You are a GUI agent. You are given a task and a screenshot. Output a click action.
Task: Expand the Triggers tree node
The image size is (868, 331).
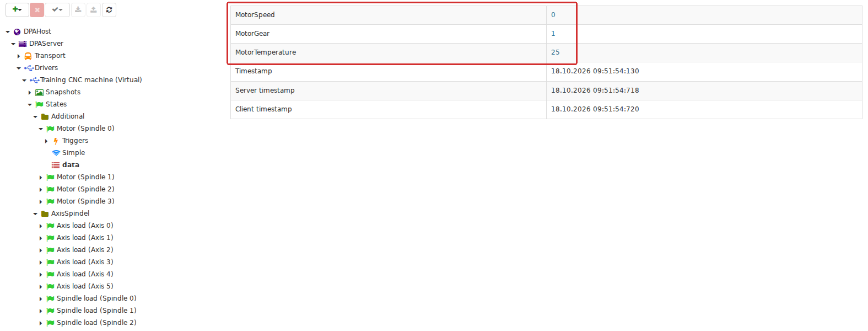point(46,141)
